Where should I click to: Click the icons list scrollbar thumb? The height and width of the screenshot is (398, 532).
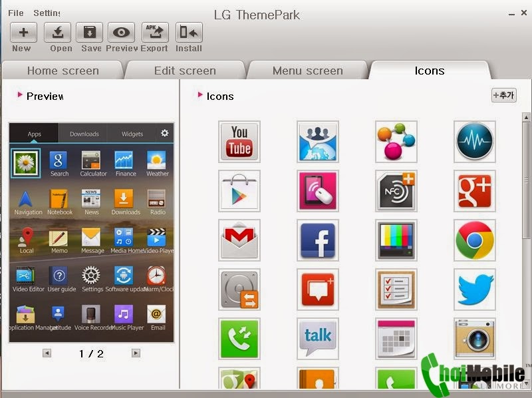[x=526, y=180]
